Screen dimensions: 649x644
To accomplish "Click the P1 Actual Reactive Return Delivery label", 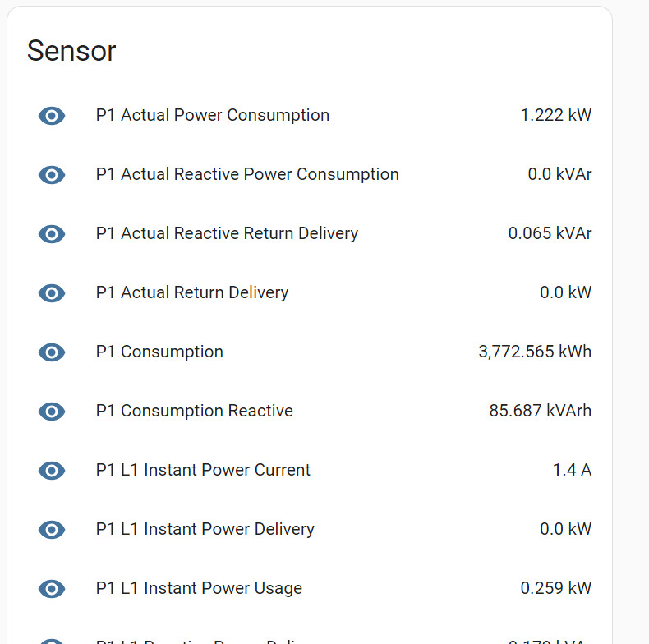I will [227, 234].
